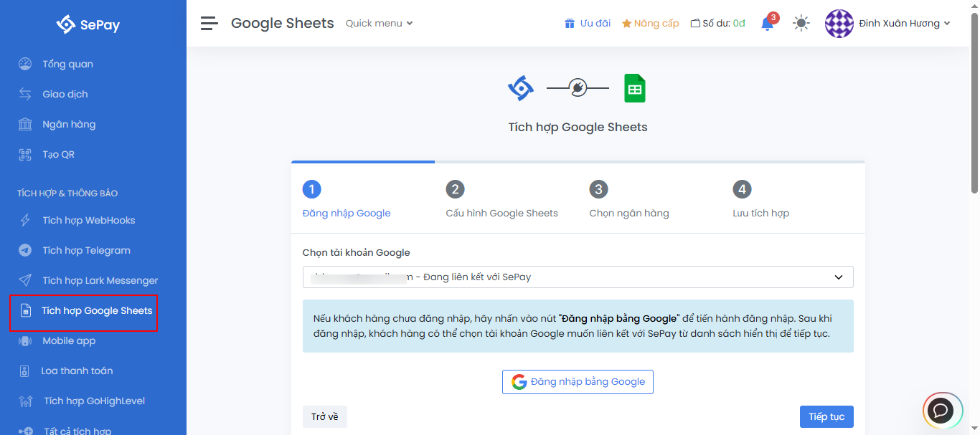Click the vertical page scrollbar
The image size is (980, 435).
pyautogui.click(x=974, y=107)
